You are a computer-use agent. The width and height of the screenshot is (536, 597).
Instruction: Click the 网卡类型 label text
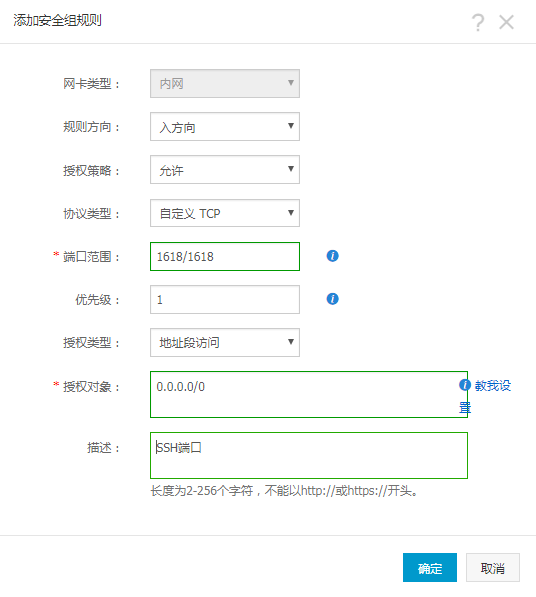click(91, 84)
